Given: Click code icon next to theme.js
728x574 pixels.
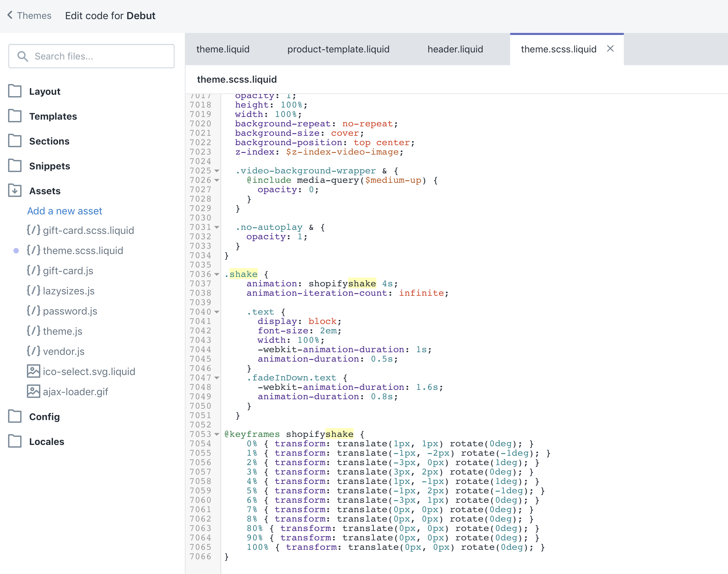Looking at the screenshot, I should click(x=33, y=331).
